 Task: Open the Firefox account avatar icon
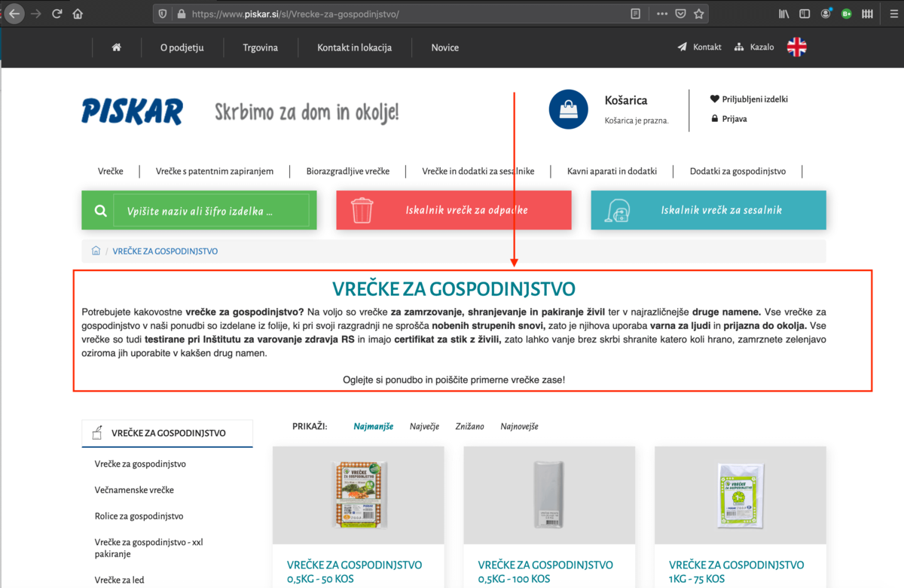(x=826, y=14)
